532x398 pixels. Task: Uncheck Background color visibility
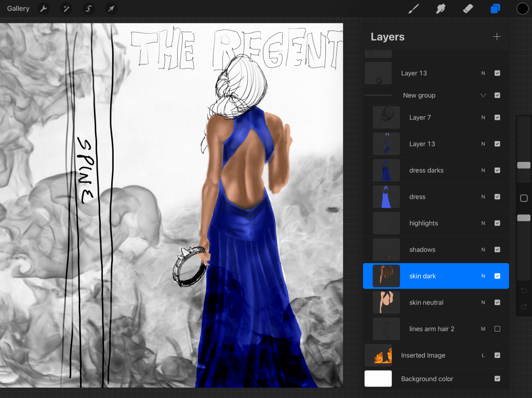click(x=497, y=379)
